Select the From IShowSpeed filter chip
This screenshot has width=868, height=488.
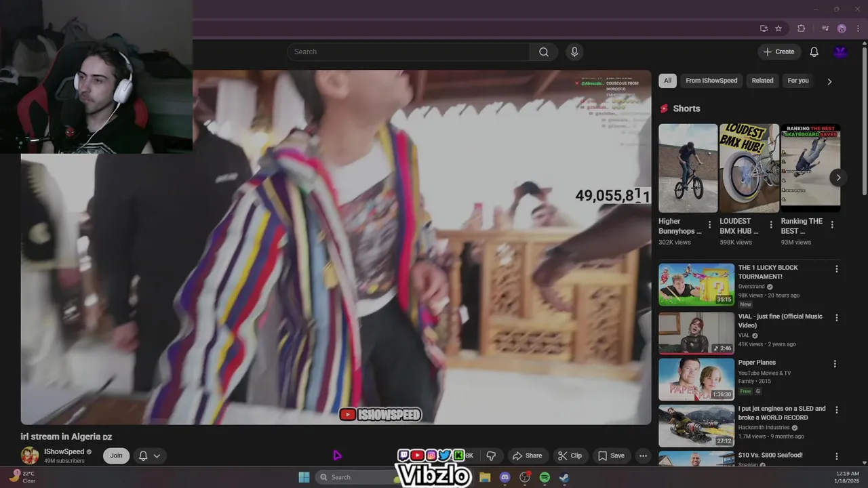coord(711,81)
